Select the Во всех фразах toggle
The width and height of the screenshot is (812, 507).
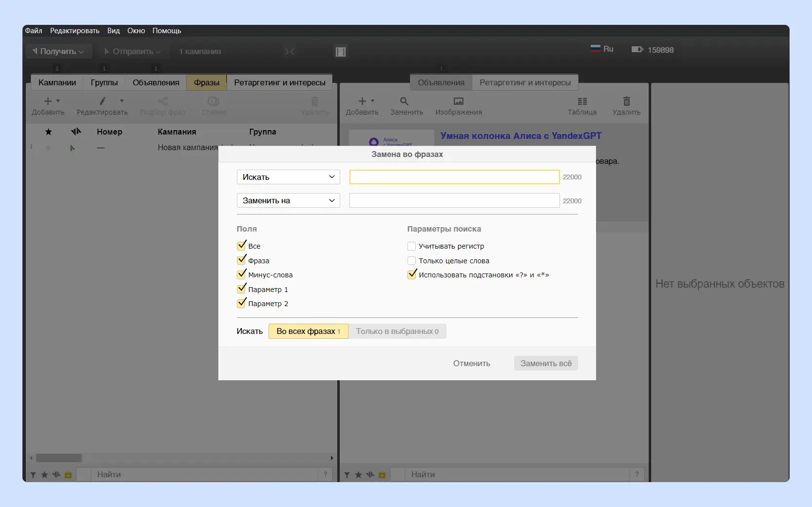[309, 331]
